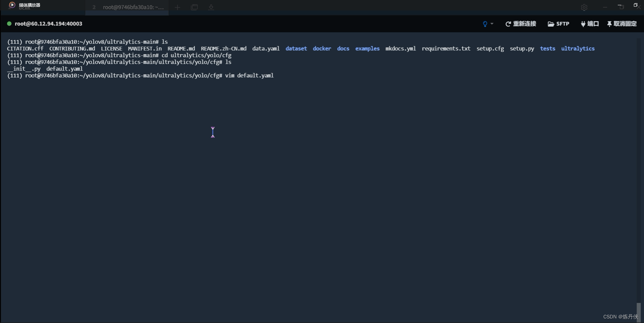Viewport: 644px width, 323px height.
Task: Click the media player play icon
Action: click(x=12, y=5)
